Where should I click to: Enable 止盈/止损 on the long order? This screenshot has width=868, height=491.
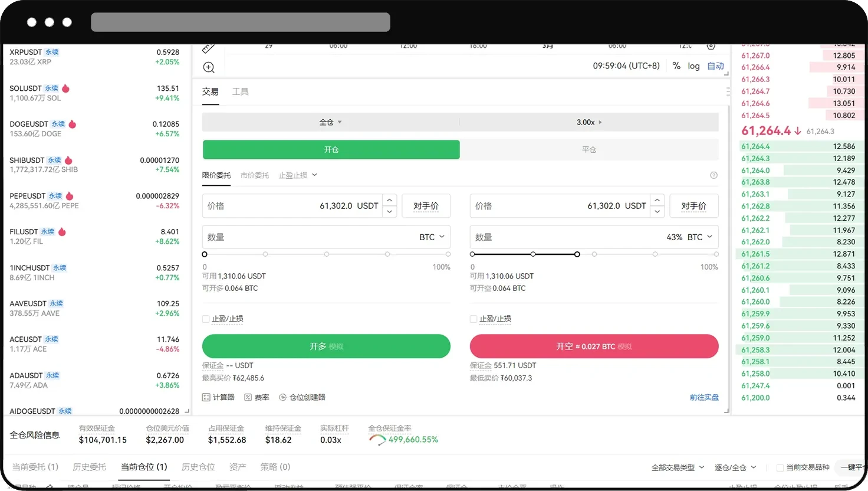click(205, 318)
